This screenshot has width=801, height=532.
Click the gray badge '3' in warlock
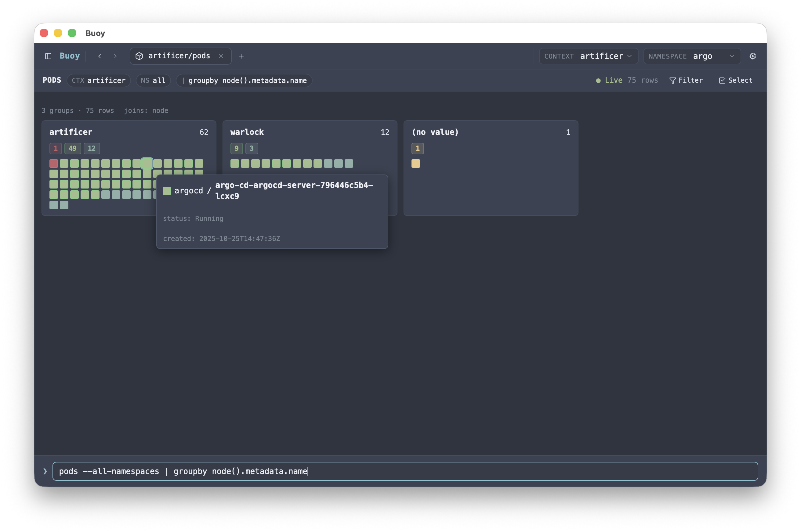tap(252, 148)
